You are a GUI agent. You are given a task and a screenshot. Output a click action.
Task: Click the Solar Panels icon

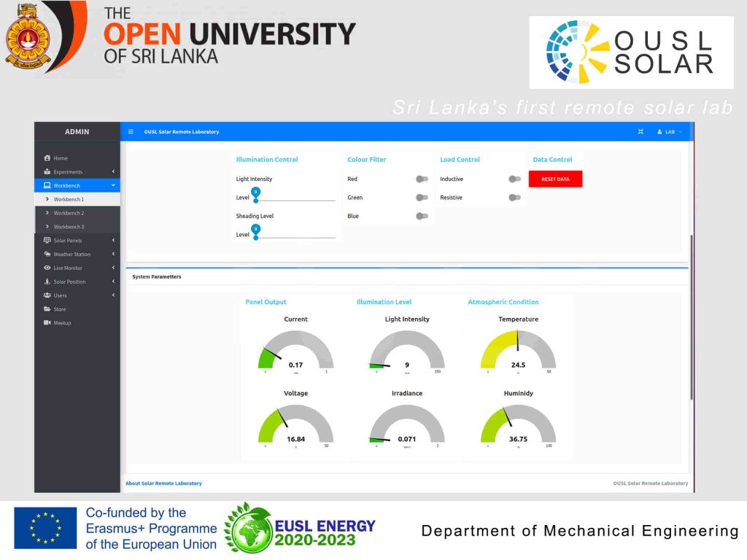pos(47,241)
